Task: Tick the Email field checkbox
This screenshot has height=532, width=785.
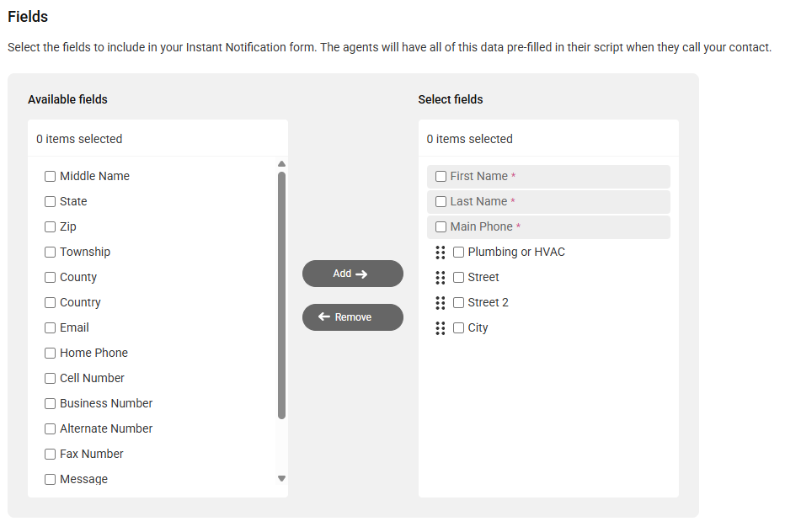Action: 50,327
